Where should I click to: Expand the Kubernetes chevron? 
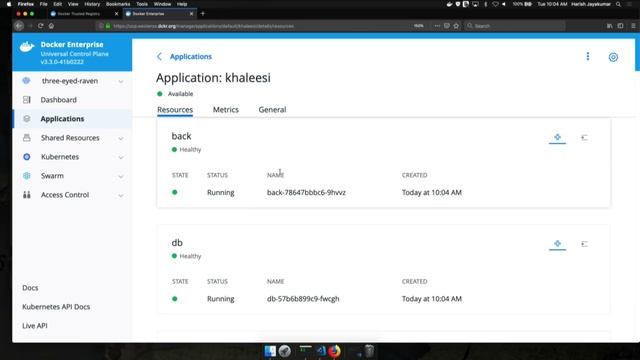(121, 157)
